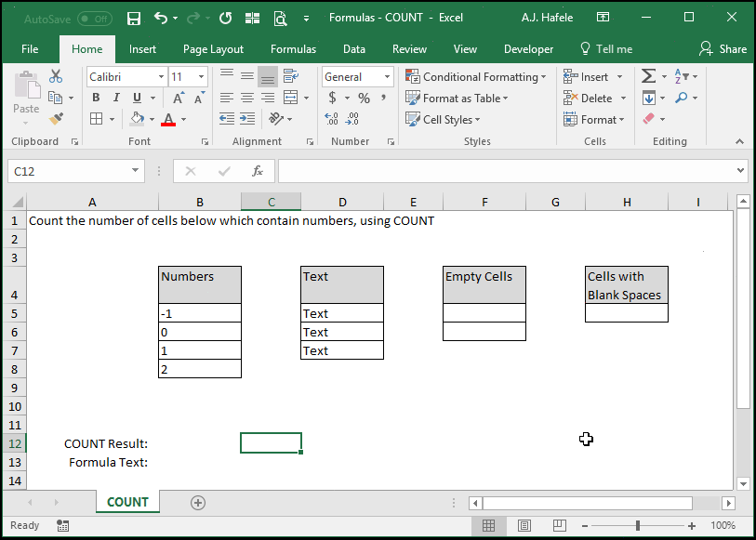
Task: Click the Tell me search box
Action: (x=606, y=49)
